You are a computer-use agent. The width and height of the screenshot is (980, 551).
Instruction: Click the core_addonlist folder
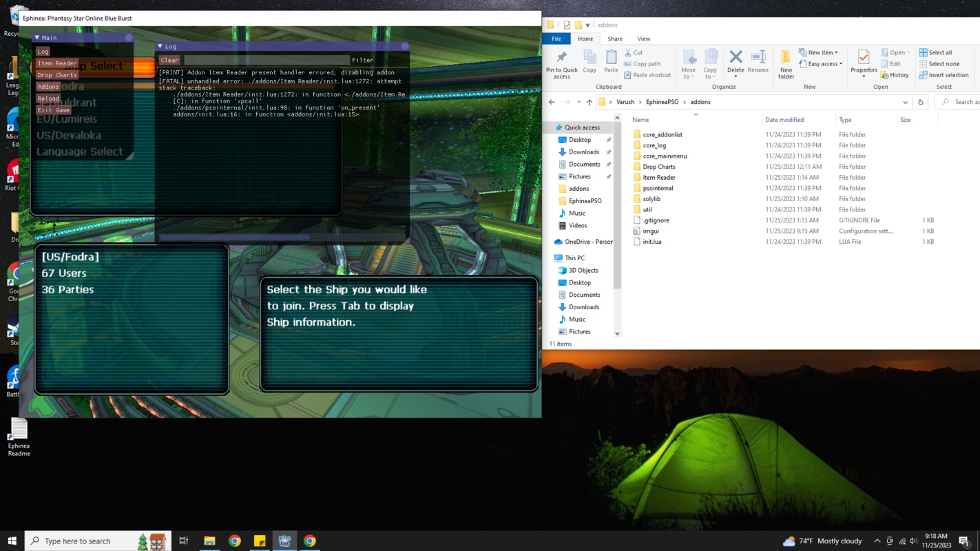663,134
